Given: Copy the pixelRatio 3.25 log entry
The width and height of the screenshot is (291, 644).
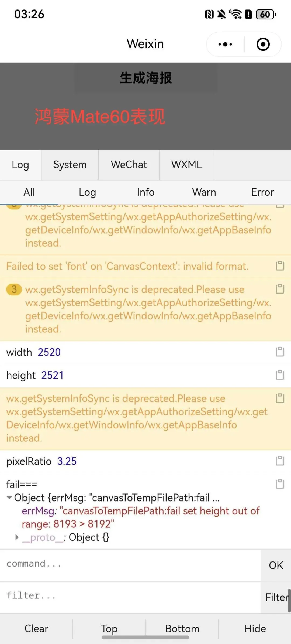Looking at the screenshot, I should point(280,461).
